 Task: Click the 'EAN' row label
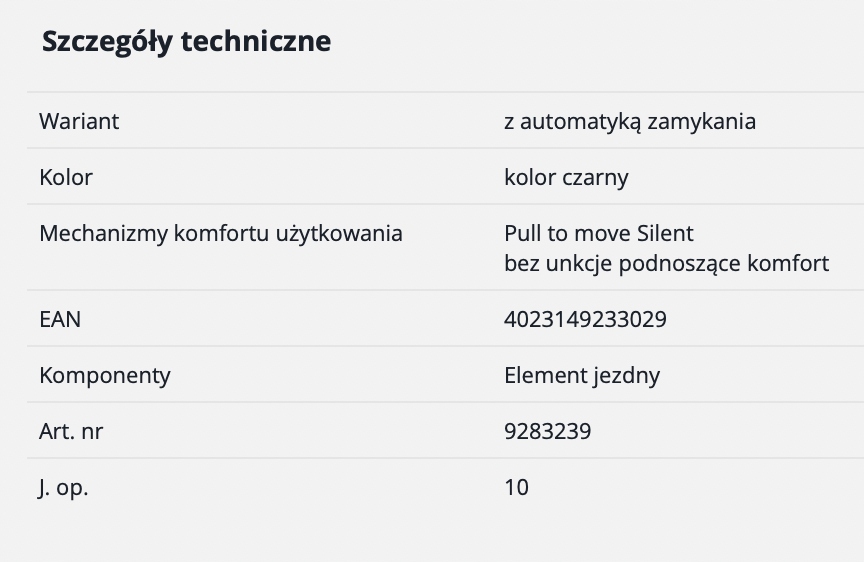click(x=60, y=319)
